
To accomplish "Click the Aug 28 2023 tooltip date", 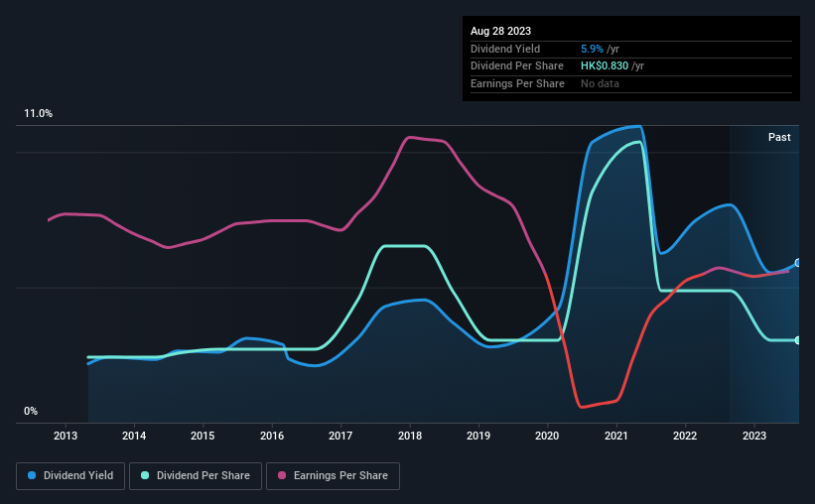I will [x=500, y=31].
